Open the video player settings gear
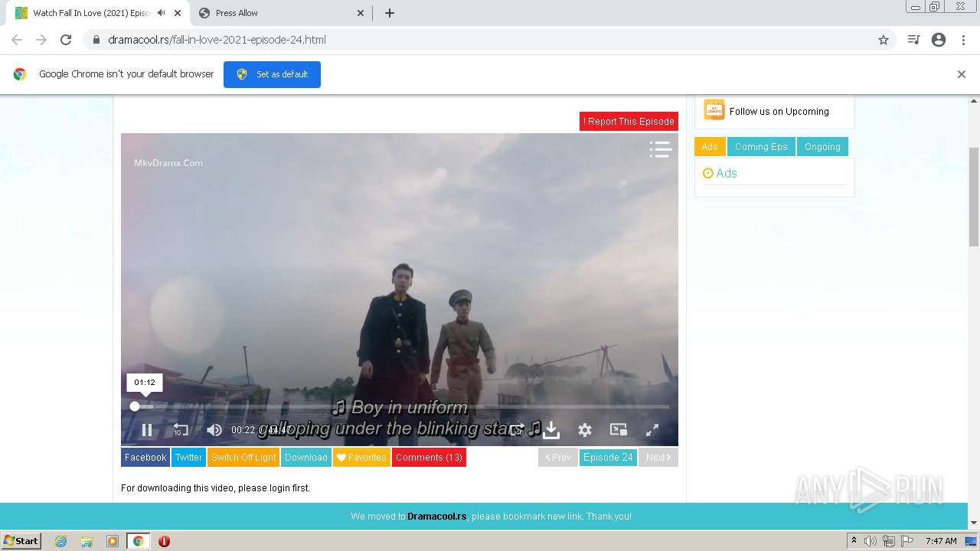Image resolution: width=980 pixels, height=551 pixels. pyautogui.click(x=585, y=430)
